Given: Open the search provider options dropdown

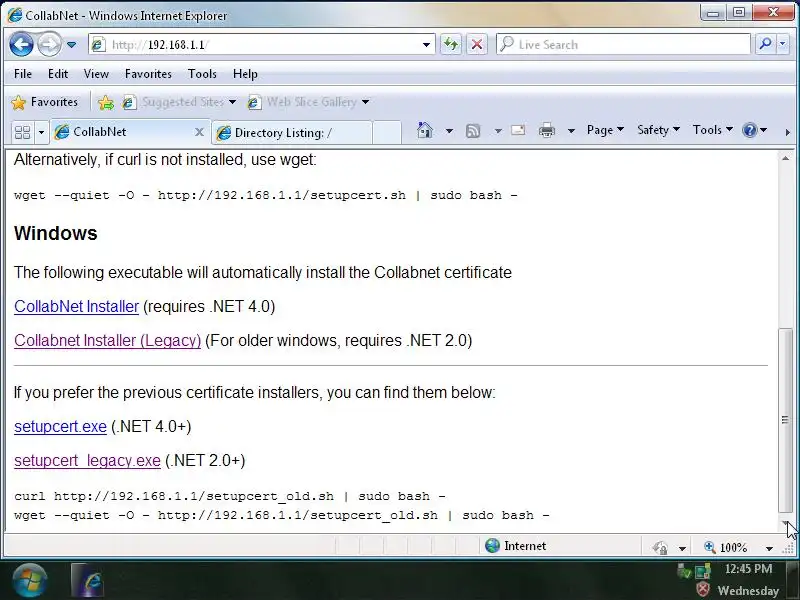Looking at the screenshot, I should coord(783,44).
